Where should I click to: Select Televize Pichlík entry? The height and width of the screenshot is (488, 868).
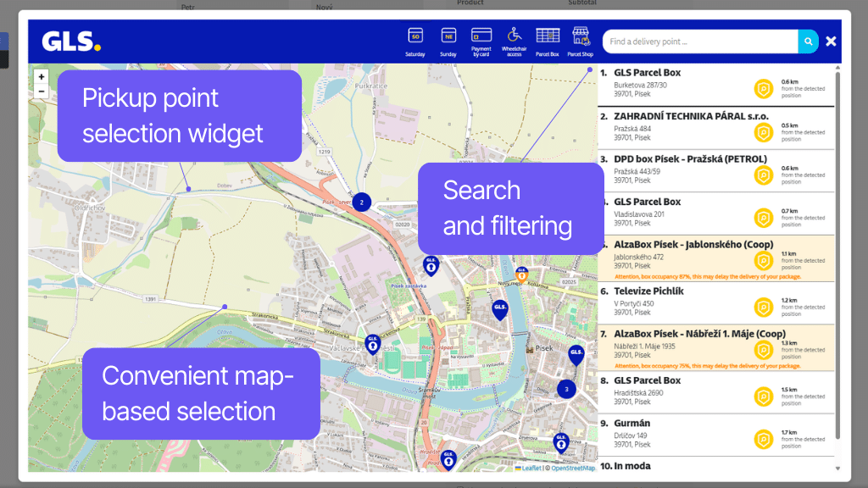[716, 302]
